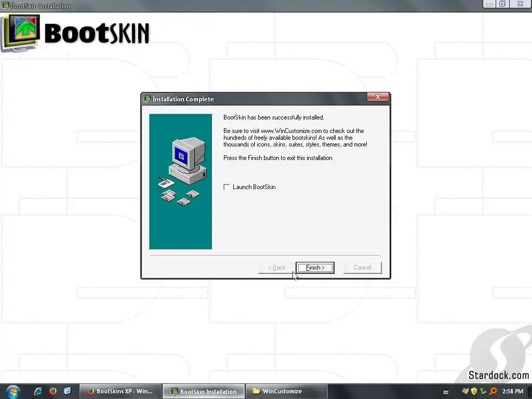
Task: Click the Installation Complete title bar icon
Action: 147,99
